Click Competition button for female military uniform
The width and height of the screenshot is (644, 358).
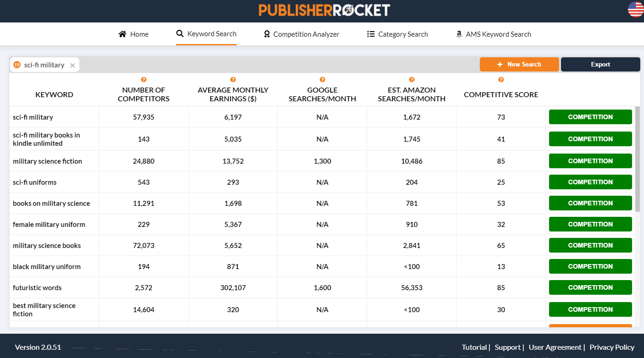pyautogui.click(x=590, y=224)
